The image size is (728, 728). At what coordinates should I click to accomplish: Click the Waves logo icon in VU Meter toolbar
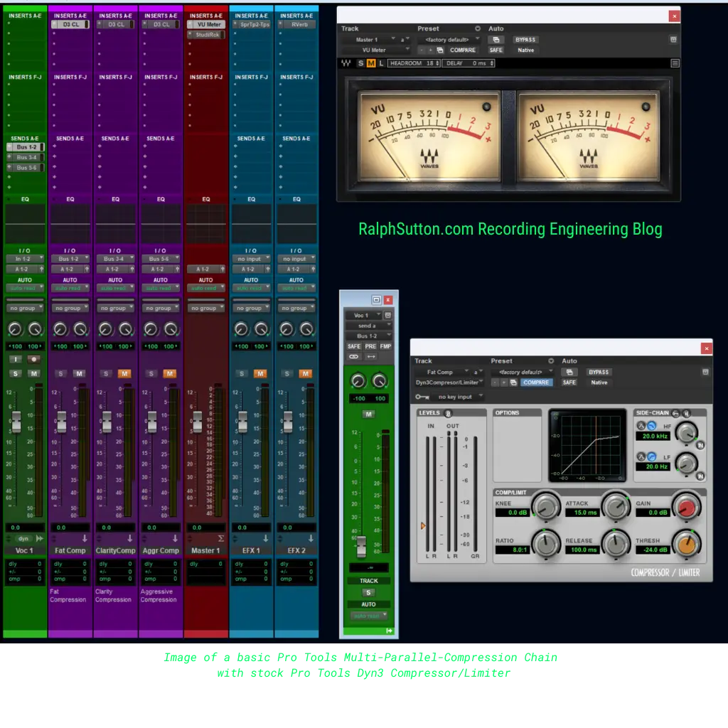[346, 63]
